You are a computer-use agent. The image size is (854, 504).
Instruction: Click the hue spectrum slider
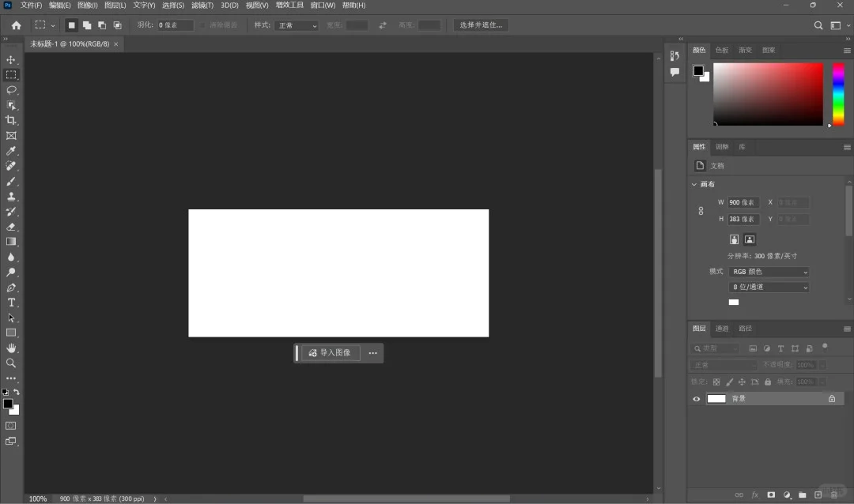(x=839, y=94)
